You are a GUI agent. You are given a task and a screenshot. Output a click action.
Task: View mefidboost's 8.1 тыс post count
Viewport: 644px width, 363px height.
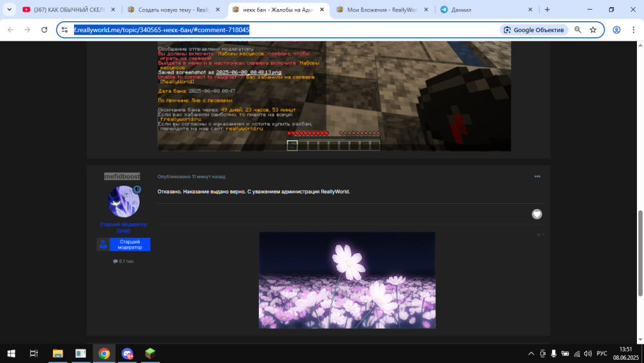pos(123,261)
